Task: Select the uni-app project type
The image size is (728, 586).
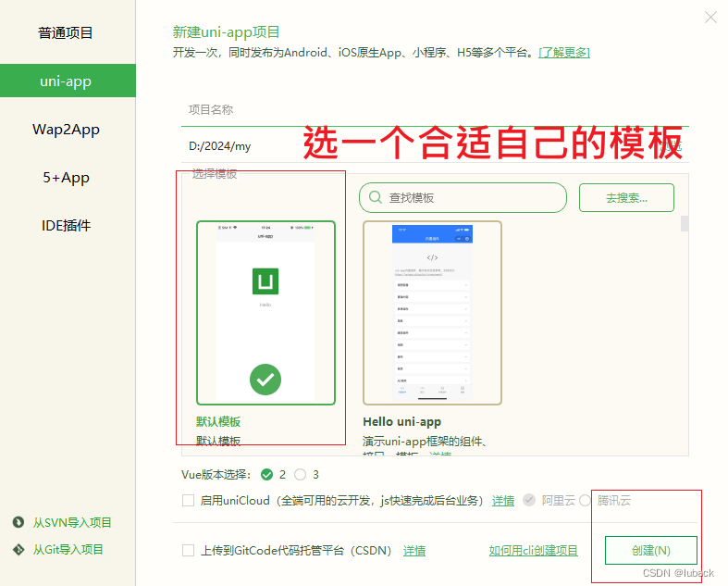Action: point(68,81)
